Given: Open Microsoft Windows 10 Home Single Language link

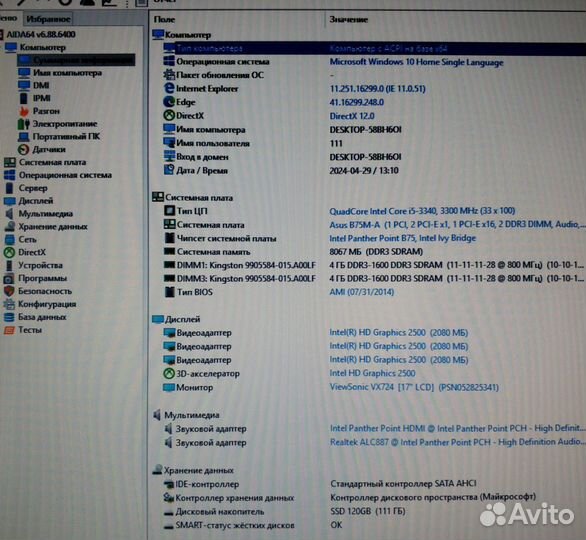Looking at the screenshot, I should tap(416, 62).
